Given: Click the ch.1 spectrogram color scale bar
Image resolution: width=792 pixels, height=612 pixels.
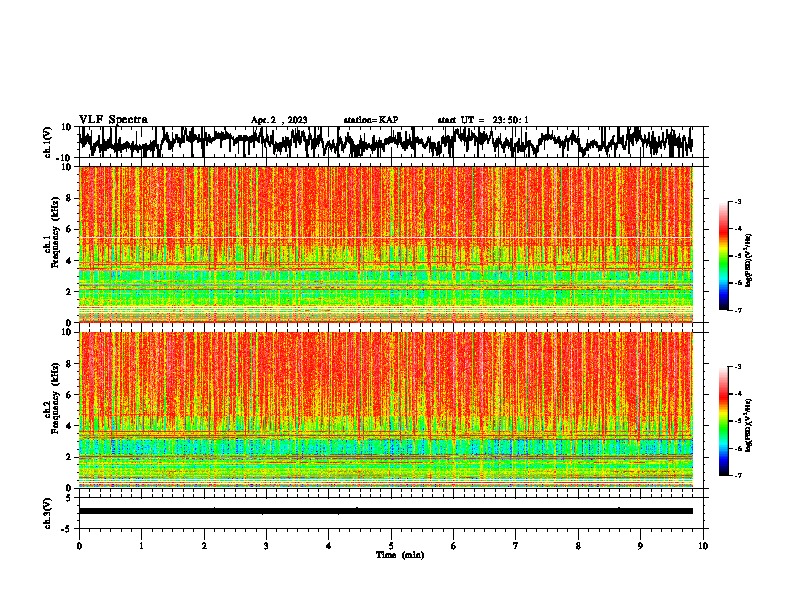Looking at the screenshot, I should pyautogui.click(x=723, y=256).
